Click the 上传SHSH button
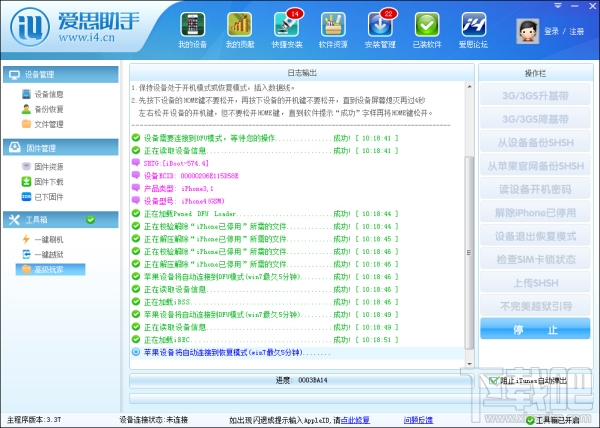 (535, 283)
